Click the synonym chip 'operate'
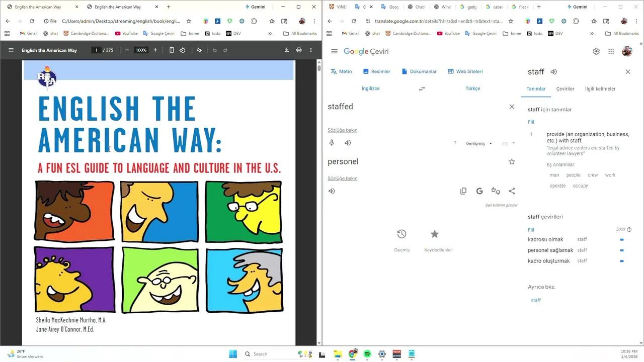 click(557, 186)
